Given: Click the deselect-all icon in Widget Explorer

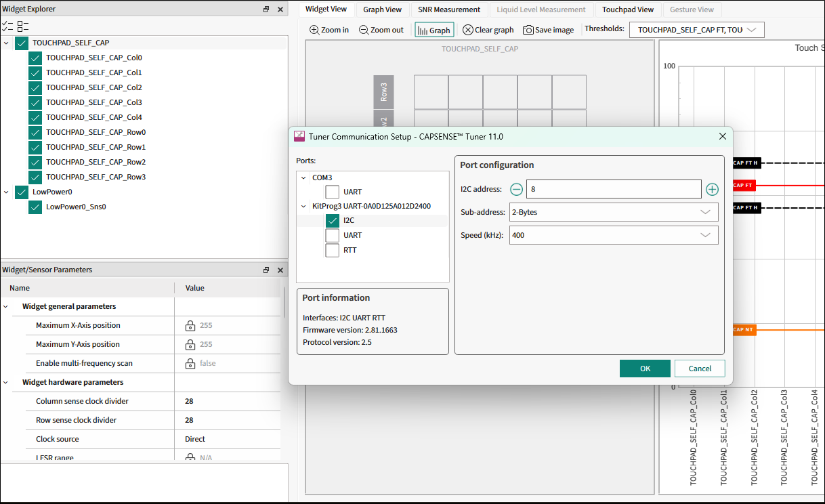Looking at the screenshot, I should [23, 26].
